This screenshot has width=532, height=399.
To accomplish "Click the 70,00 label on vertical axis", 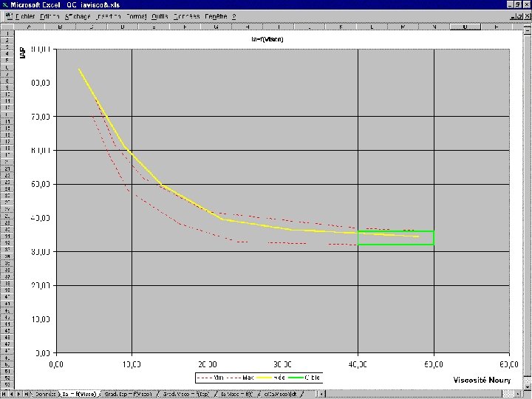I will coord(41,117).
